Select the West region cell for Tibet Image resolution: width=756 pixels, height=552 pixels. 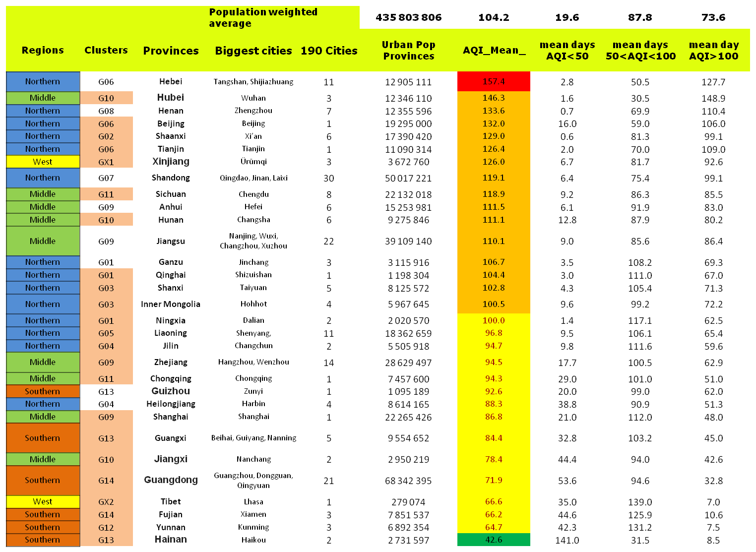coord(43,501)
